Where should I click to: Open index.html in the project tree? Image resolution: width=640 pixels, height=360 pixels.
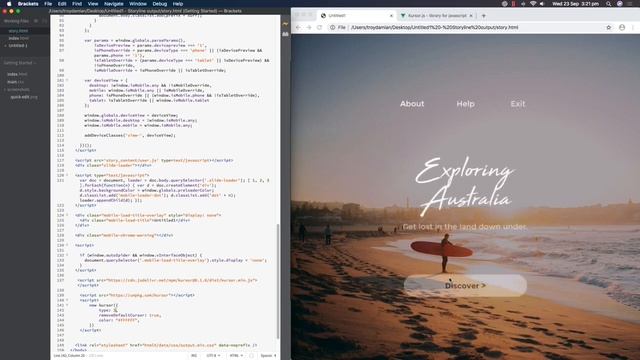click(17, 74)
